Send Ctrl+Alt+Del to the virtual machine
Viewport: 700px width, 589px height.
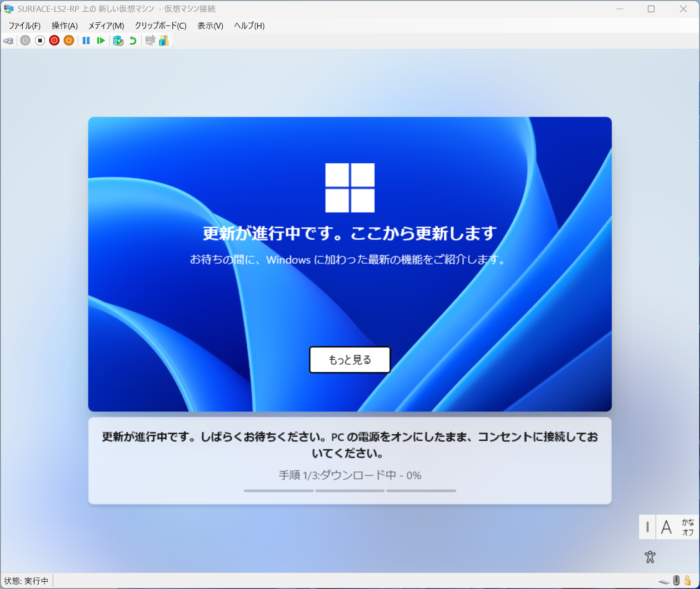(x=8, y=40)
